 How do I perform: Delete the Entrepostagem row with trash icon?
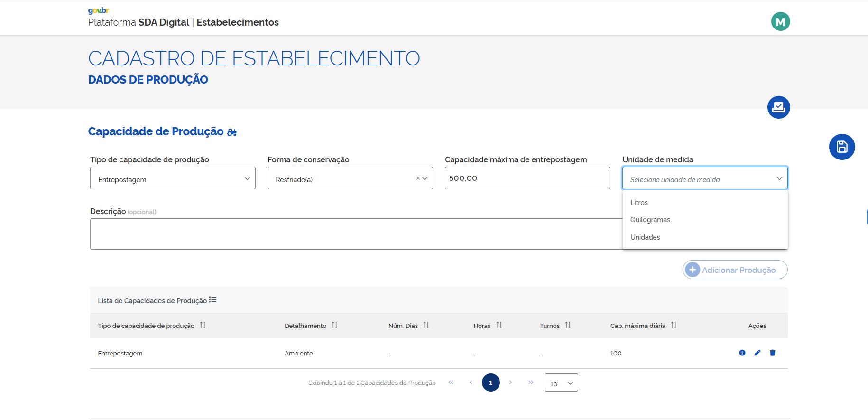(773, 353)
